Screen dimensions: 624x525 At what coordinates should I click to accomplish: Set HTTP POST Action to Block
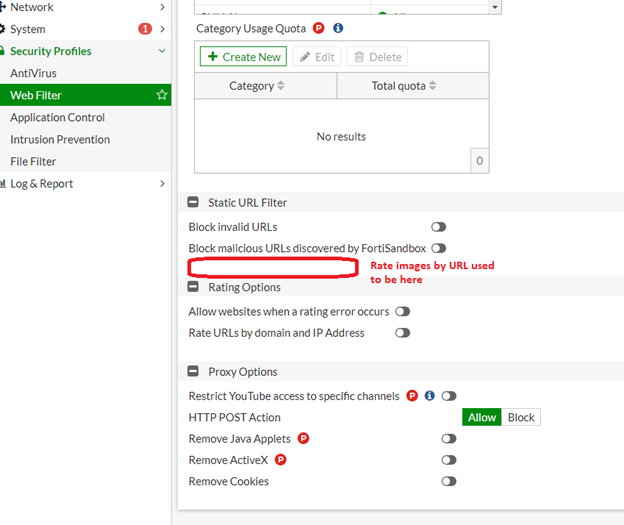[521, 417]
